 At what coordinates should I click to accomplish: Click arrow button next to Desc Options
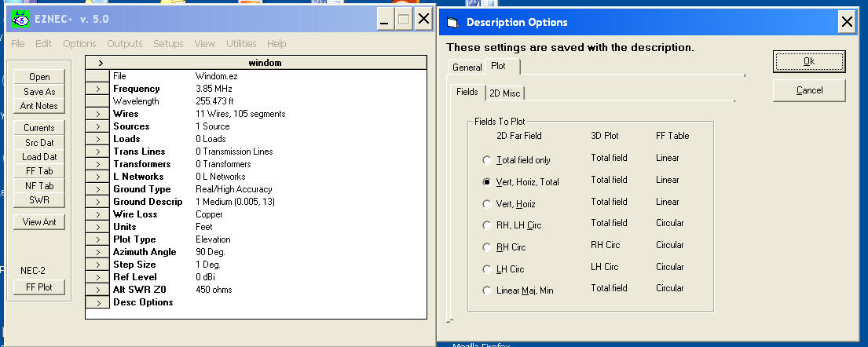click(x=97, y=302)
